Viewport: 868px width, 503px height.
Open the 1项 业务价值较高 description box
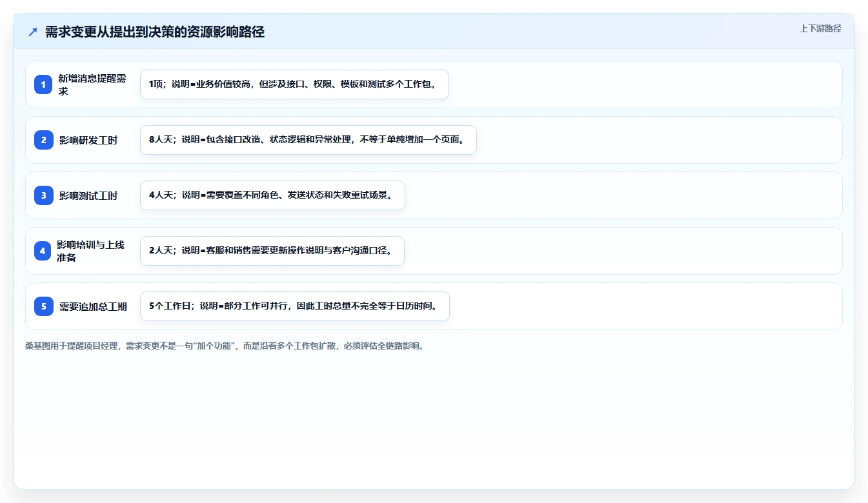pos(294,84)
